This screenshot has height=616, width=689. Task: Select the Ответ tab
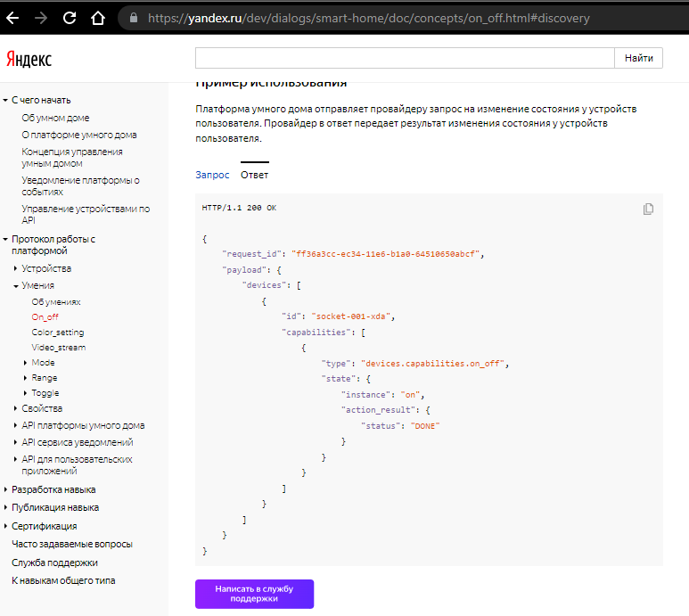(254, 175)
